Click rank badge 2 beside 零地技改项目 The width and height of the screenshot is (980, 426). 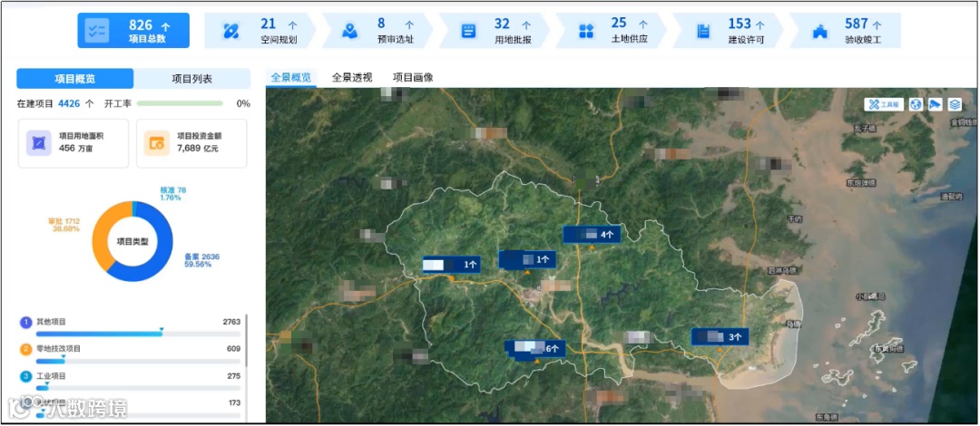(x=25, y=349)
